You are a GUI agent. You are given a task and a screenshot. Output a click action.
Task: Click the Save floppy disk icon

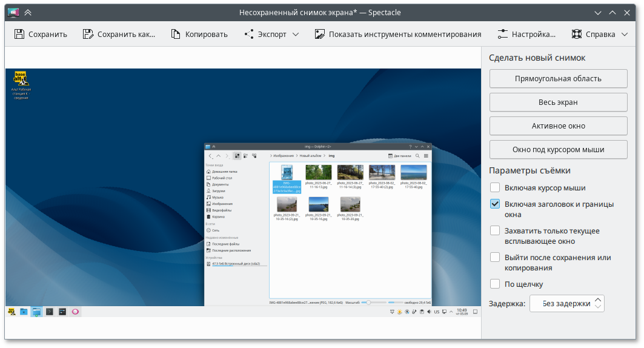point(19,35)
